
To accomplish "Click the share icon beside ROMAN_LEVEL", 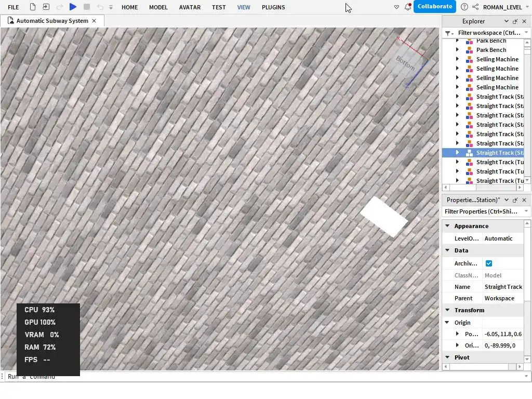I will 475,7.
